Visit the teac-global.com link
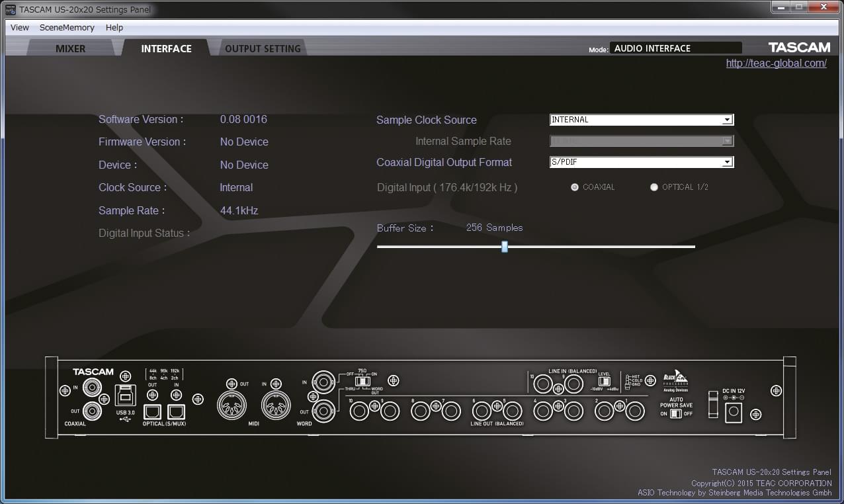 pos(776,63)
